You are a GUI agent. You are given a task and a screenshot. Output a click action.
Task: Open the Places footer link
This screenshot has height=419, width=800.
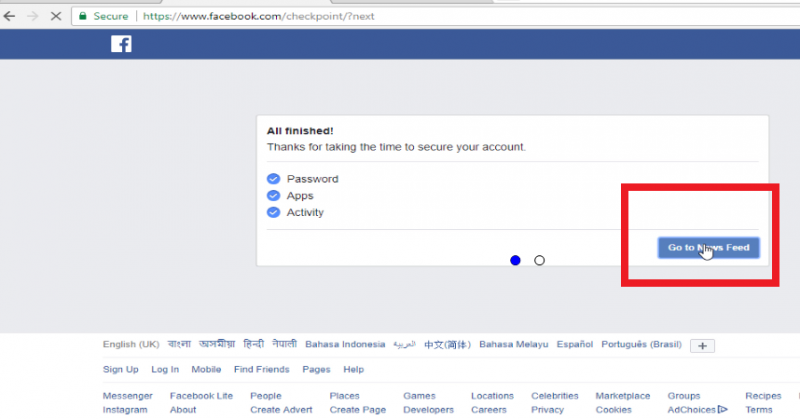point(344,396)
